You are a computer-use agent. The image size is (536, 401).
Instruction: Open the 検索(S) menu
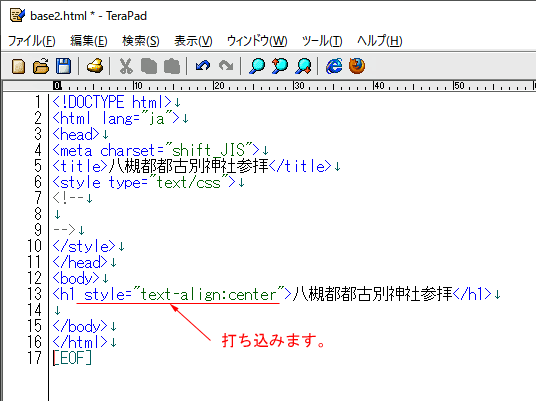(x=141, y=41)
